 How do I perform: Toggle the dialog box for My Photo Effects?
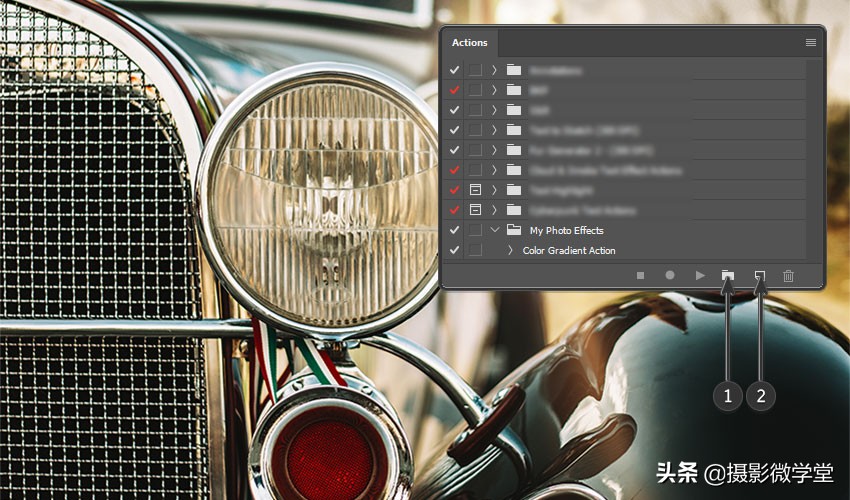pos(475,230)
